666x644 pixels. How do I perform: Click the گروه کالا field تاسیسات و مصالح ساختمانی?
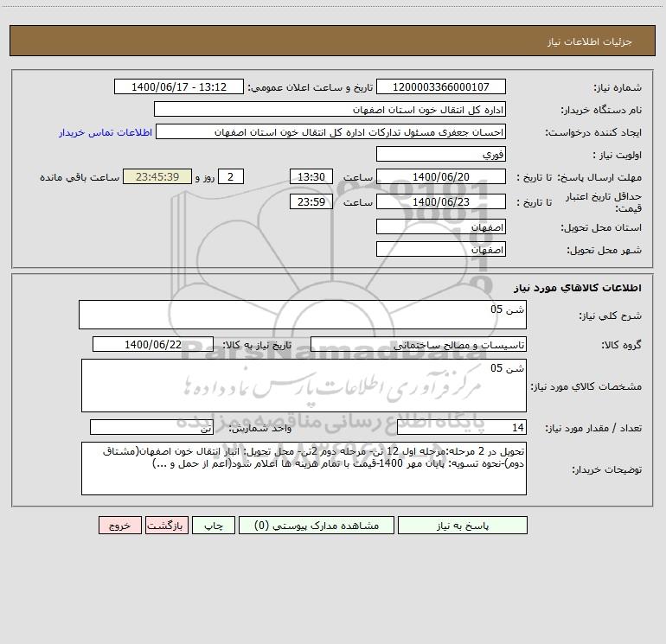pyautogui.click(x=419, y=344)
